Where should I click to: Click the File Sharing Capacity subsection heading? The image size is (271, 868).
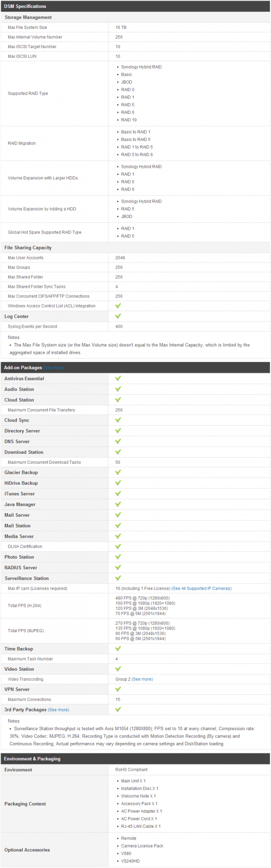click(28, 248)
